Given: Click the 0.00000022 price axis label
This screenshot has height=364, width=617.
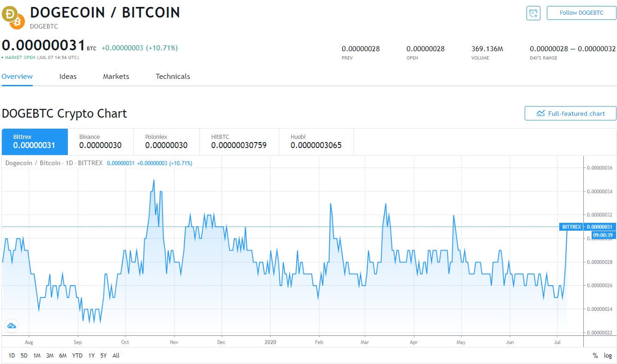Looking at the screenshot, I should coord(599,333).
